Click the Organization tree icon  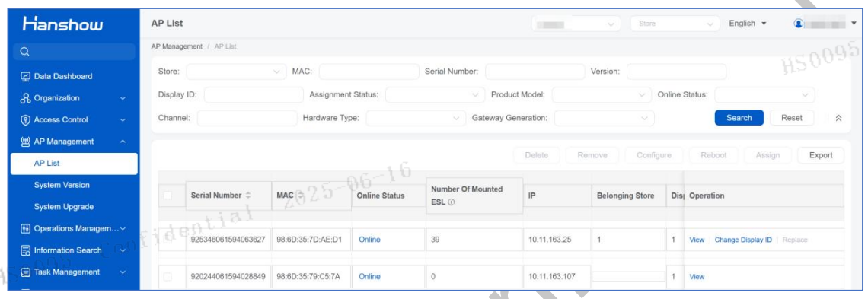[x=25, y=98]
